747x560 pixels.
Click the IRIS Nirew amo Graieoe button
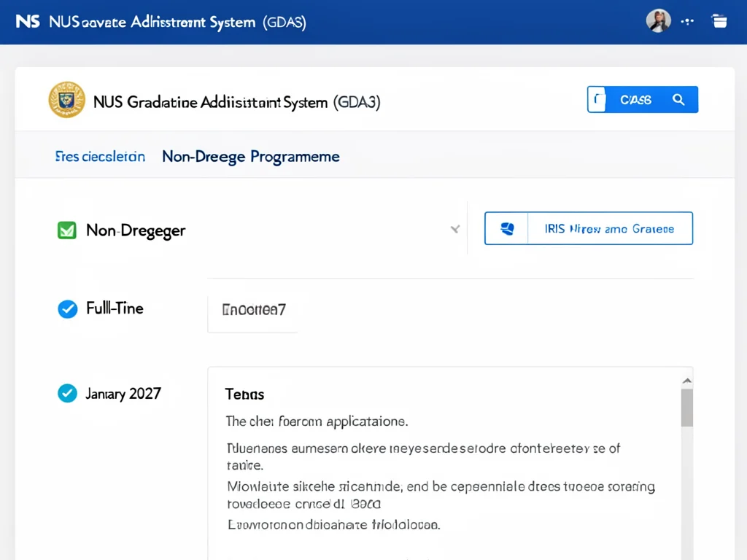coord(589,228)
